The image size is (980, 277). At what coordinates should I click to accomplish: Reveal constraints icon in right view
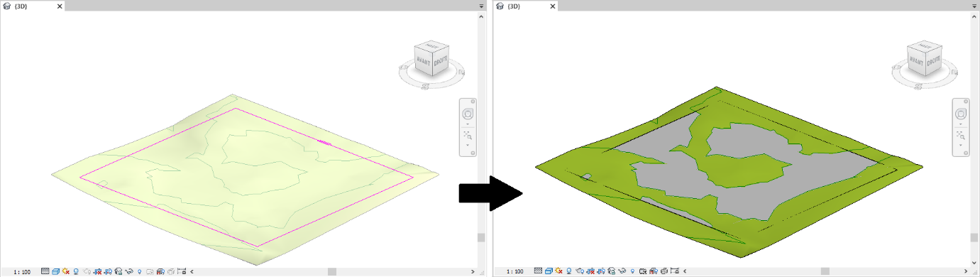tap(675, 271)
